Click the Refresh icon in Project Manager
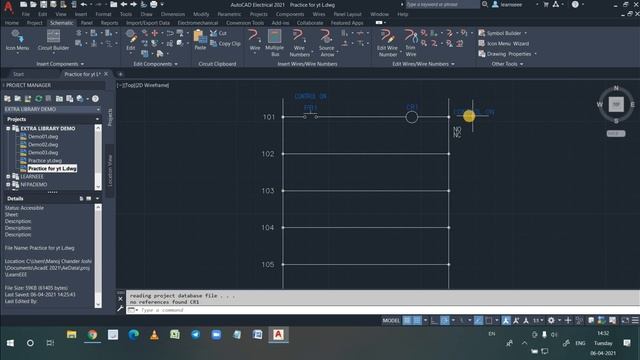 pyautogui.click(x=39, y=99)
